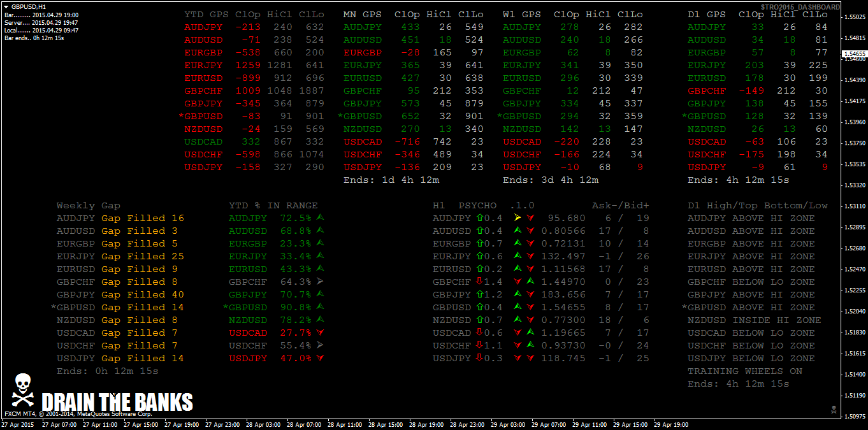This screenshot has height=430, width=868.
Task: Click gray sideways arrow after USDCHF 55.4%
Action: [x=320, y=345]
